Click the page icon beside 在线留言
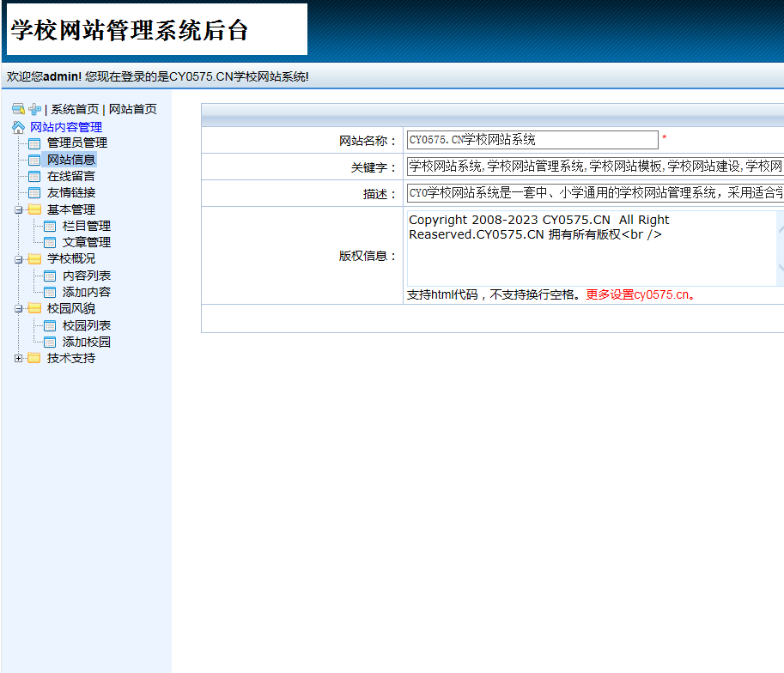Image resolution: width=784 pixels, height=673 pixels. point(34,177)
